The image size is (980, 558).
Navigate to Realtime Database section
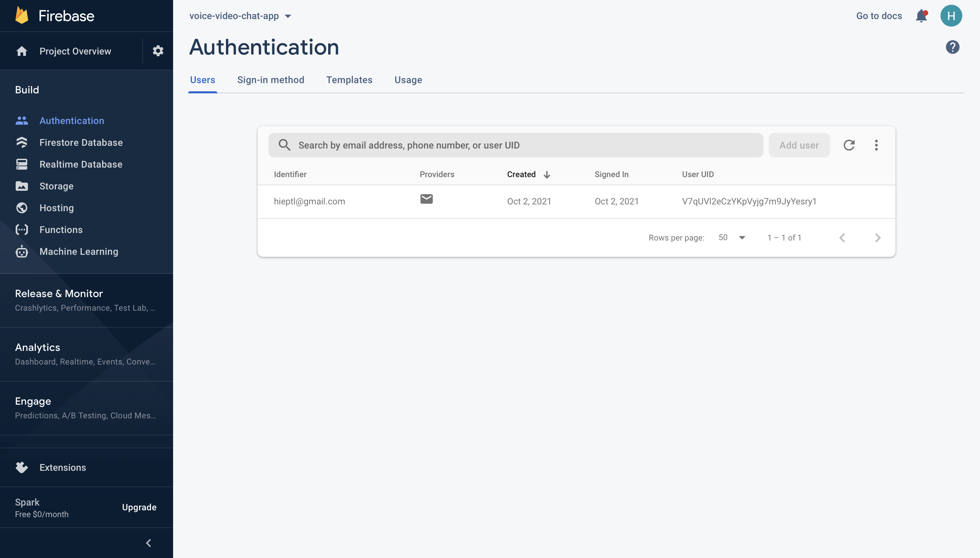pos(81,164)
